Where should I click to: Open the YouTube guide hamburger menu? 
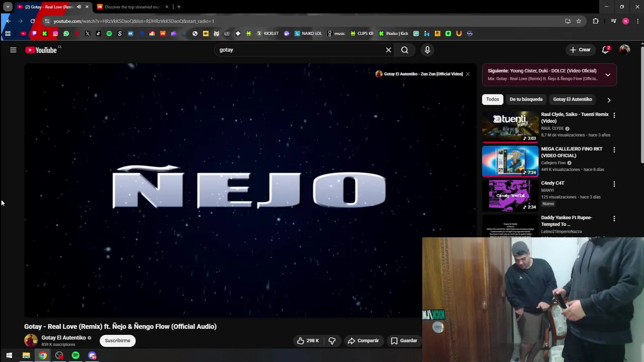13,50
